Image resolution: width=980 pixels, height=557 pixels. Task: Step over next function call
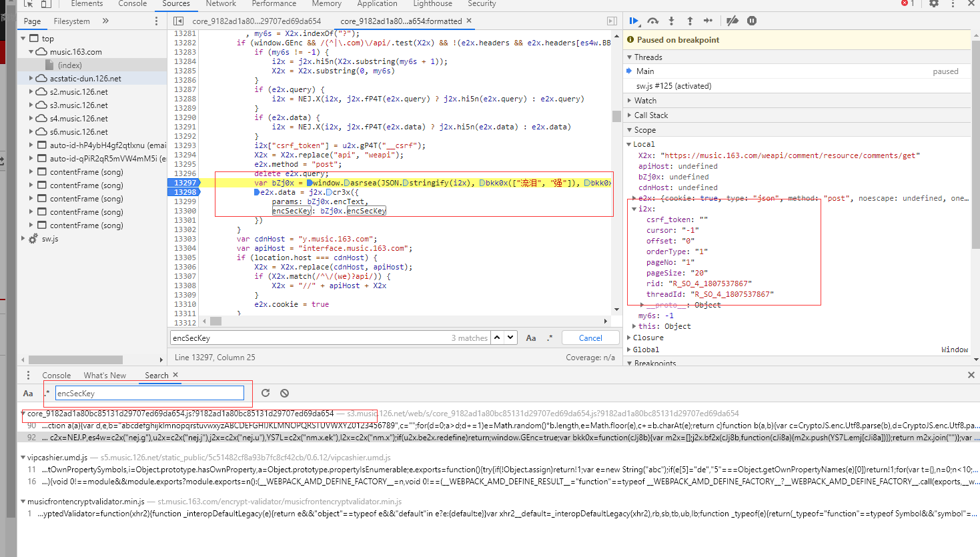pyautogui.click(x=653, y=21)
